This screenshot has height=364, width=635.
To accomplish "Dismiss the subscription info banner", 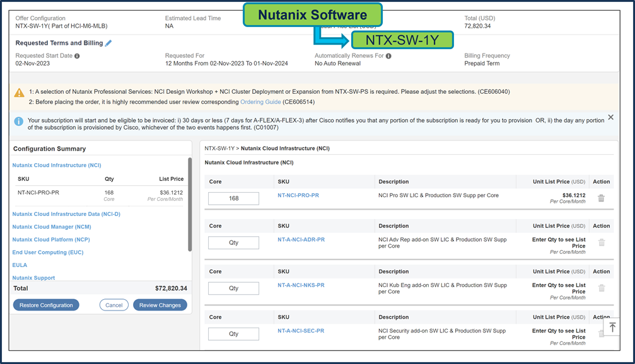I will (x=610, y=117).
